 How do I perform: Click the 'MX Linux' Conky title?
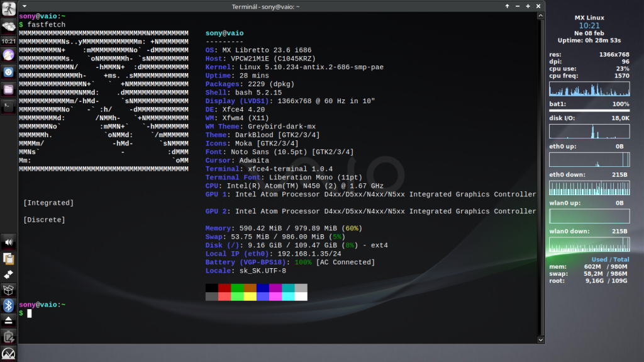(x=589, y=18)
